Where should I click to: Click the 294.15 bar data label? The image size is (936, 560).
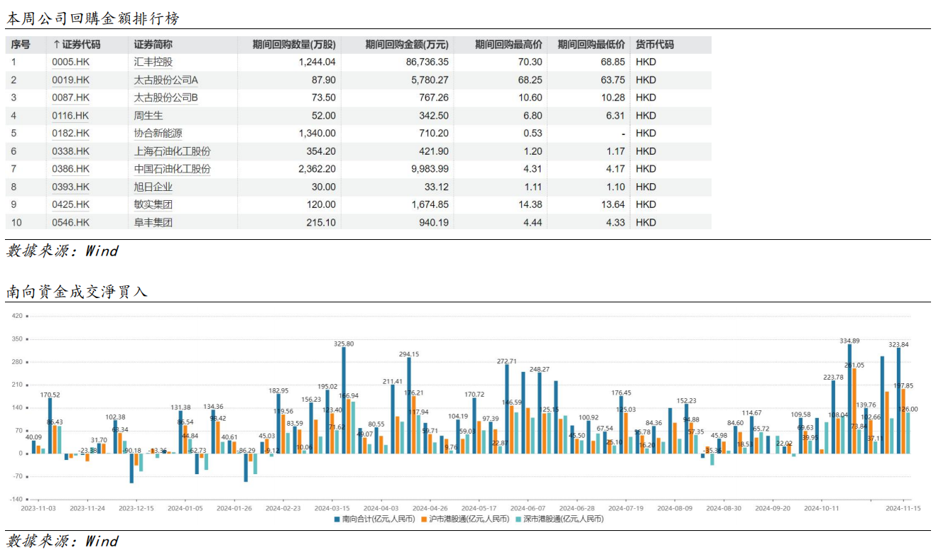(408, 354)
